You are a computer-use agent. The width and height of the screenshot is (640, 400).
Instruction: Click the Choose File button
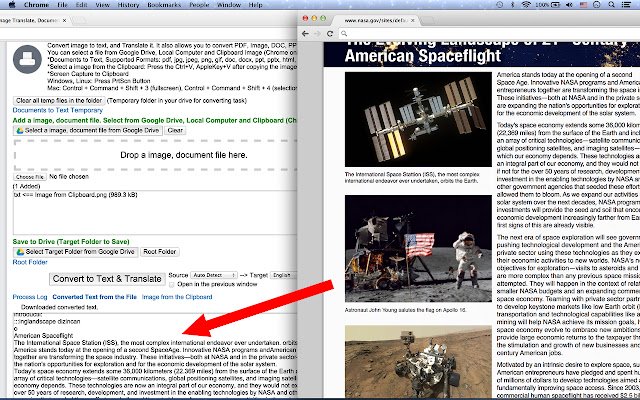coord(30,177)
